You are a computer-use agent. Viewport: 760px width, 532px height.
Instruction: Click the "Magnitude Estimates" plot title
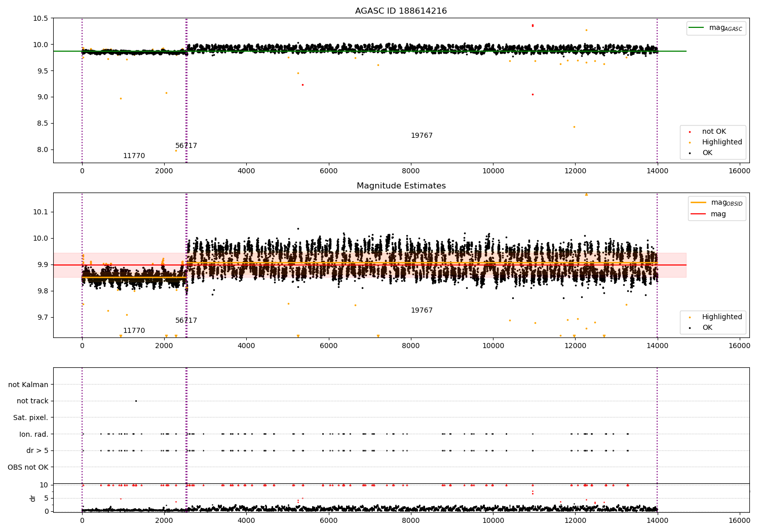[401, 186]
